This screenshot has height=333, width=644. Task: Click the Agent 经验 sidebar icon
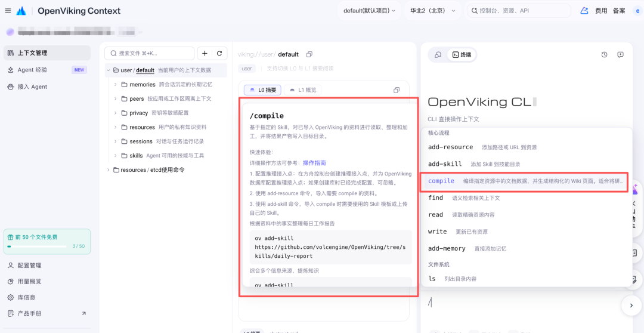(x=11, y=70)
